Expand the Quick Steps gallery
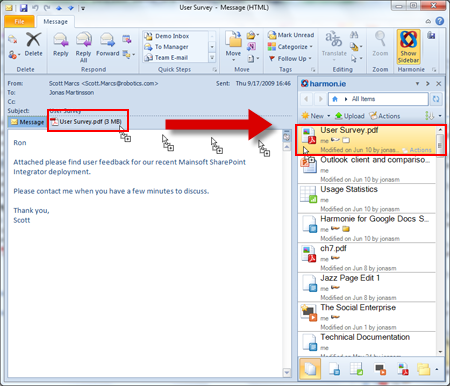Screen dimensions: 450x386 click(x=212, y=58)
